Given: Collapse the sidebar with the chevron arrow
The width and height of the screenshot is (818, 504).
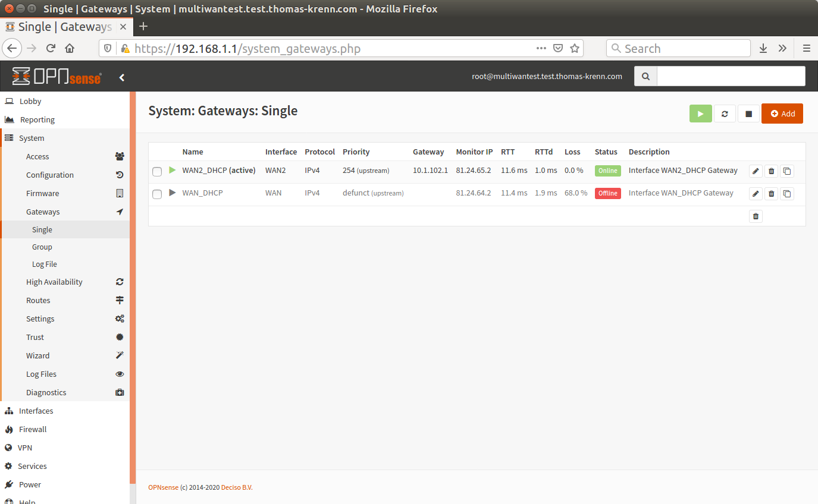Looking at the screenshot, I should (x=122, y=77).
